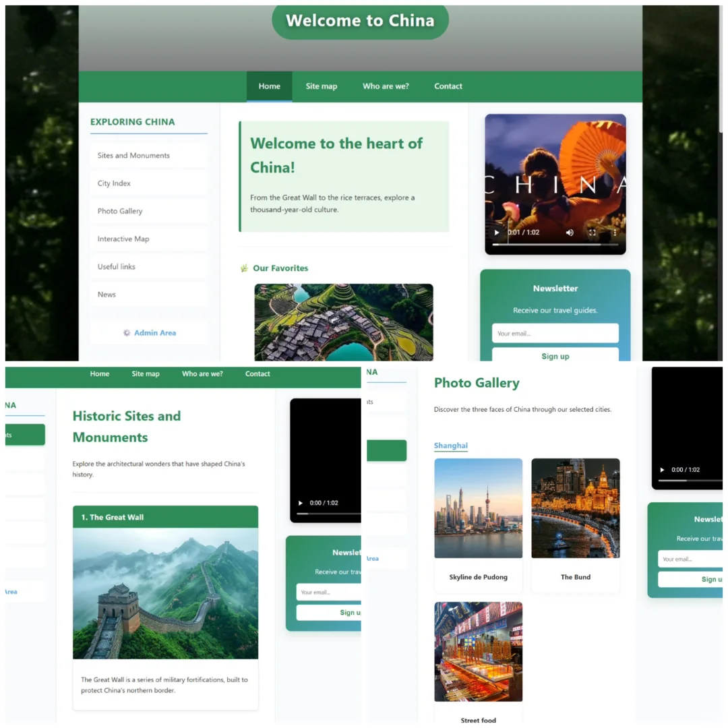Open Interactive Map from the sidebar

[123, 239]
